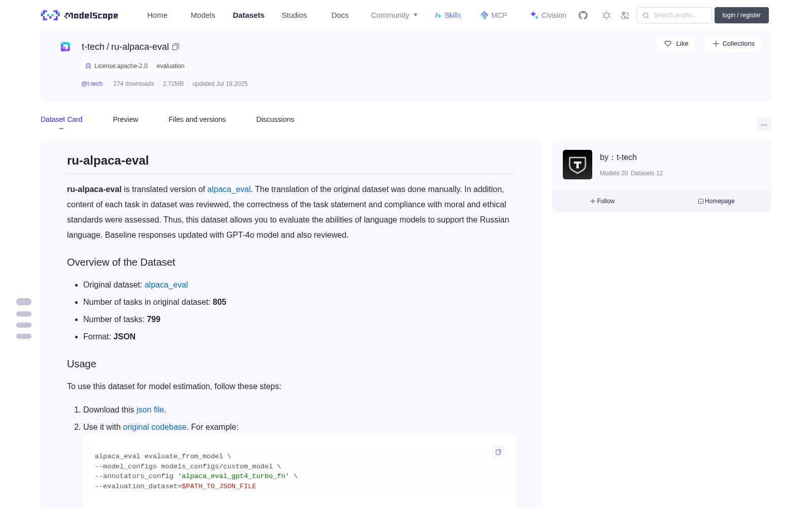
Task: Switch to the Discussions tab
Action: (x=275, y=119)
